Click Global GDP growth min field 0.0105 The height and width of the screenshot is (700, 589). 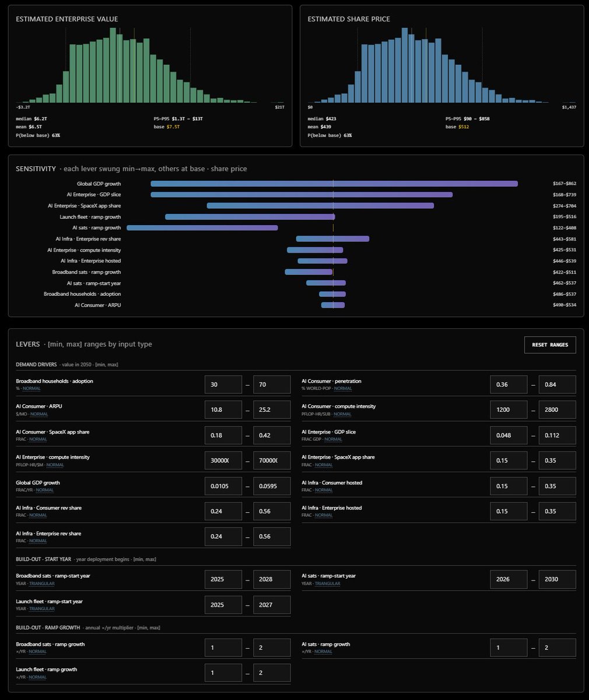223,486
